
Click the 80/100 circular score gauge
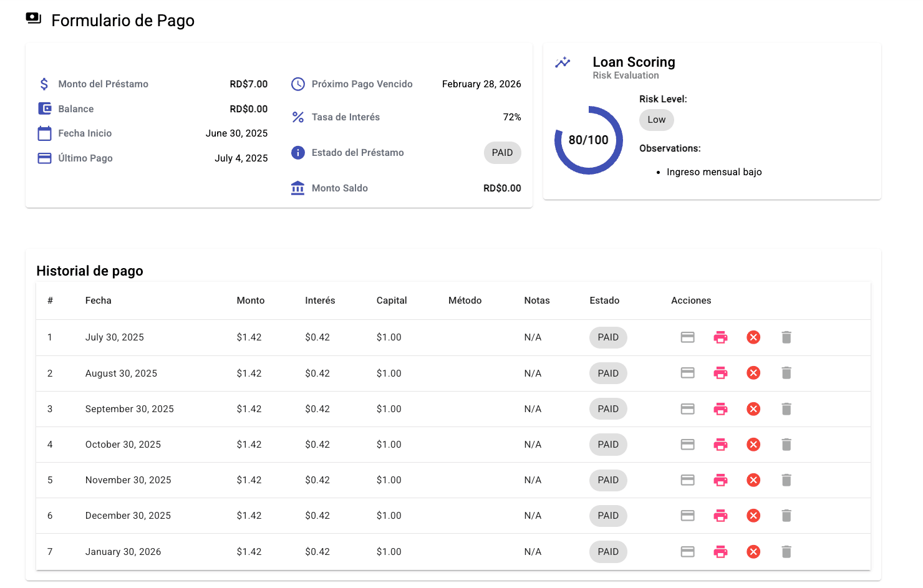[588, 140]
